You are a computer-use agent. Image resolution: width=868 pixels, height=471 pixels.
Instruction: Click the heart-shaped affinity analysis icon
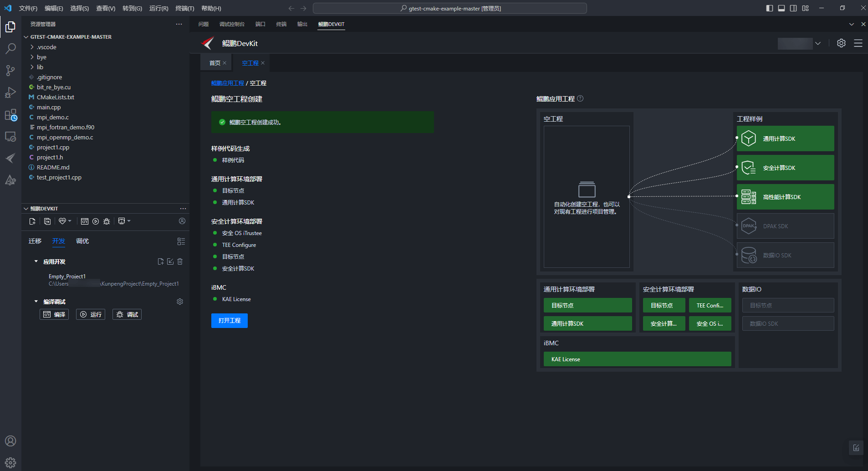click(x=62, y=221)
